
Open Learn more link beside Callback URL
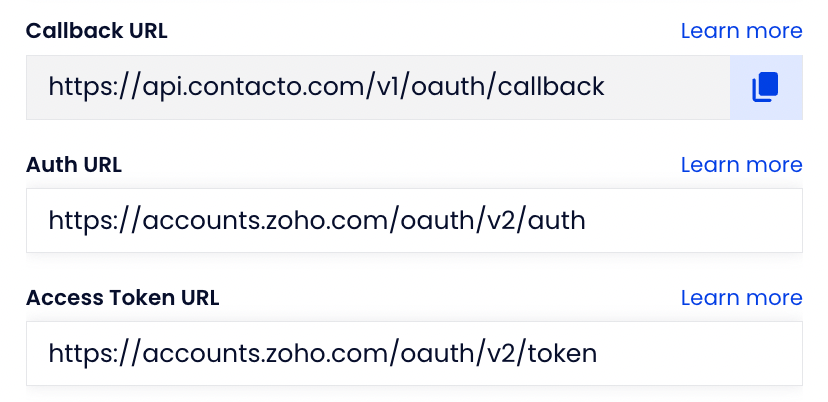pos(741,31)
